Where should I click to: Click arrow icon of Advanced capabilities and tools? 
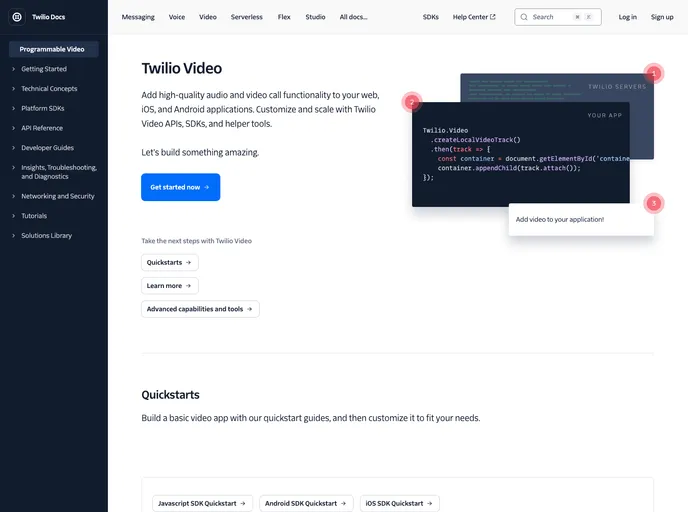pos(249,309)
